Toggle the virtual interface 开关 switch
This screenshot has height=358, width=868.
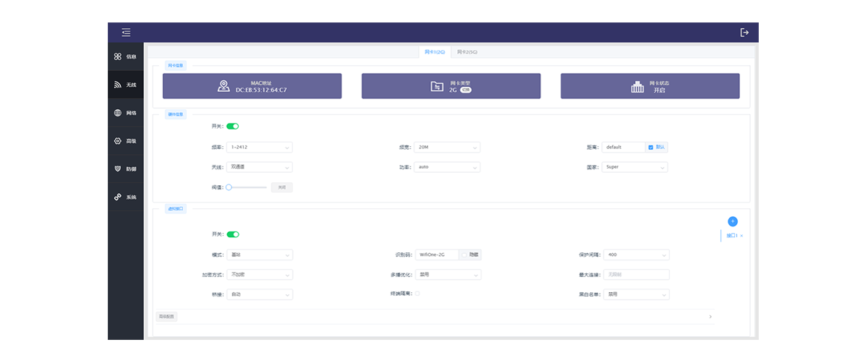pos(232,234)
